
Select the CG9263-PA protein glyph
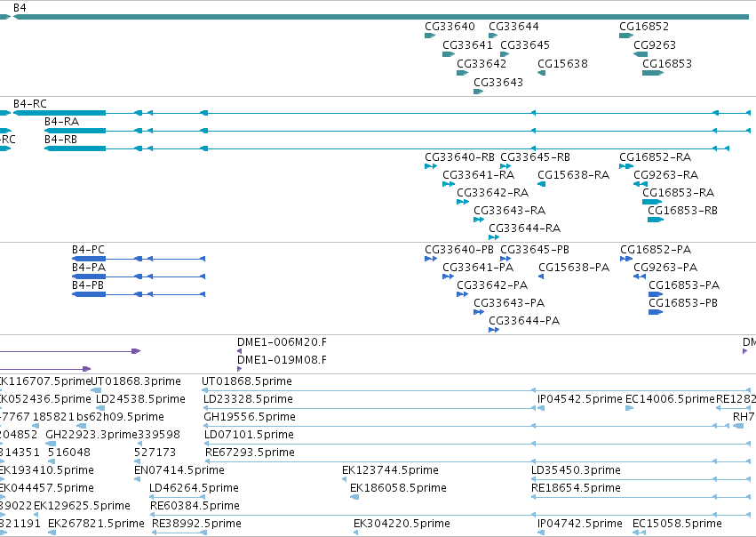(640, 277)
